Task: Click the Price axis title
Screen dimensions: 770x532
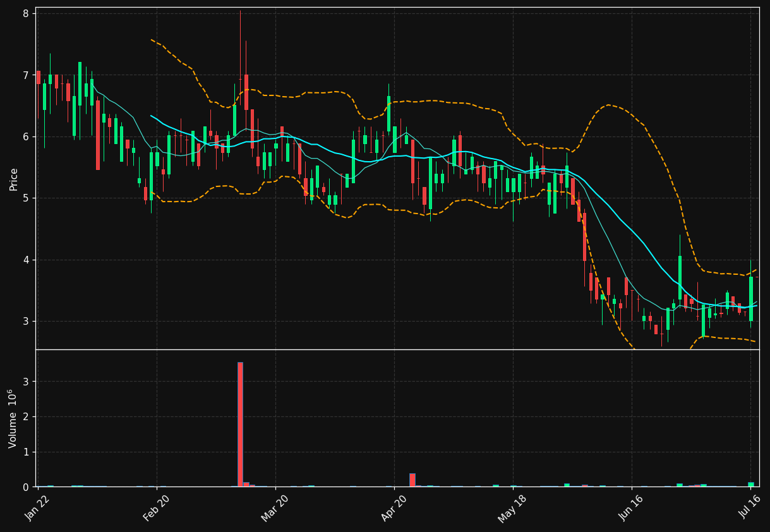Action: pyautogui.click(x=14, y=179)
